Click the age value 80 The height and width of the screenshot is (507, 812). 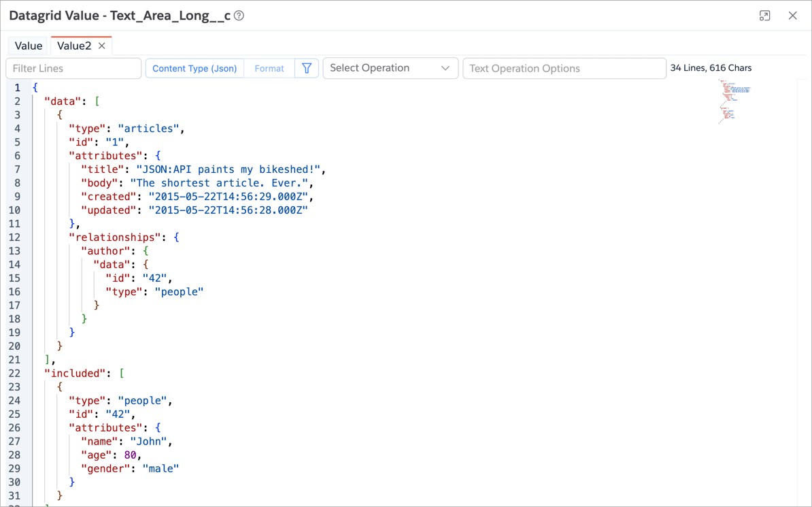pyautogui.click(x=130, y=455)
